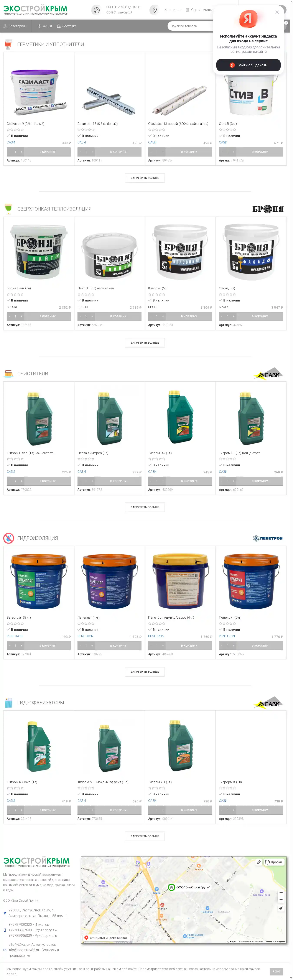Expand the Контакты dropdown in header
This screenshot has width=293, height=980.
tap(173, 10)
